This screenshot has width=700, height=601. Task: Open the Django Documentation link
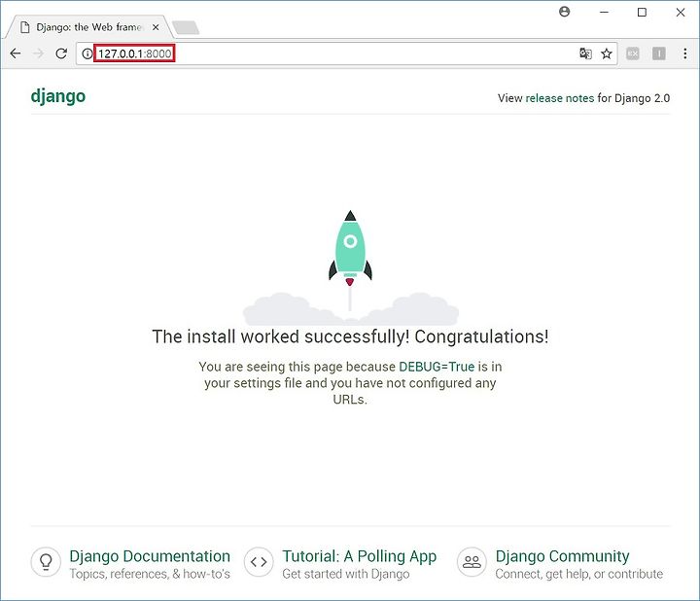[x=150, y=556]
